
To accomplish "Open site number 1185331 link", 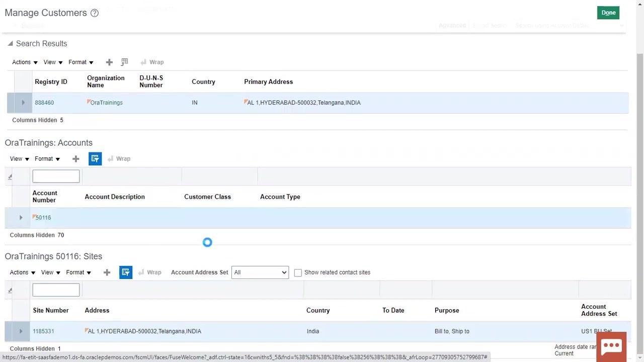I will [43, 331].
